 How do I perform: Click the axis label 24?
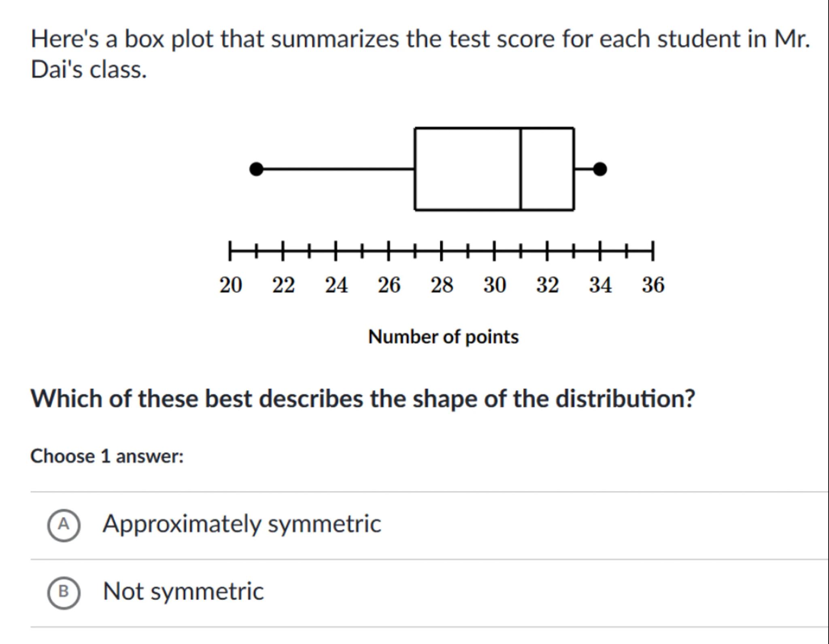coord(336,285)
